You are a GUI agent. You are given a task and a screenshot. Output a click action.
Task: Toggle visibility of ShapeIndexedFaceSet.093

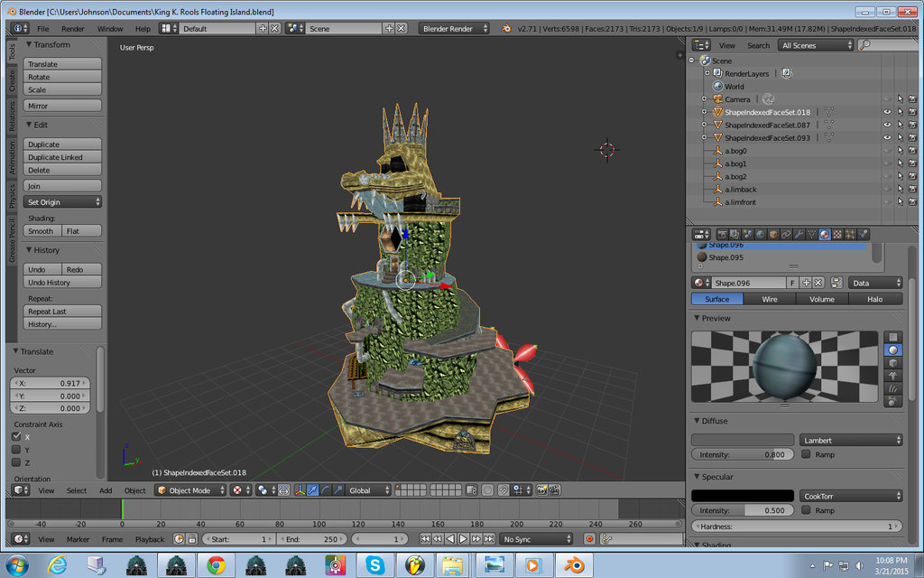pos(888,138)
